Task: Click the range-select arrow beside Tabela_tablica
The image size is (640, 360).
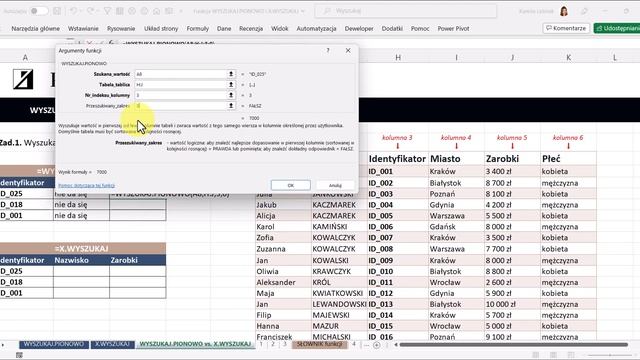Action: pyautogui.click(x=231, y=84)
